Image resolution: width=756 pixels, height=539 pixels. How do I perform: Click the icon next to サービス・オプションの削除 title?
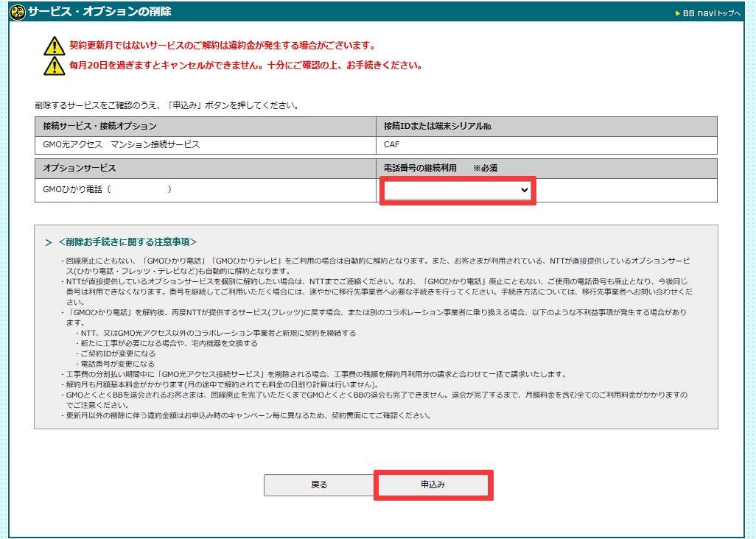coord(17,10)
